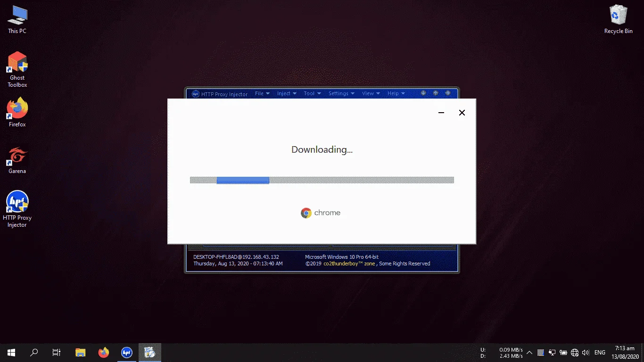Click the striped tray icon beside the chevron
644x362 pixels.
point(540,353)
